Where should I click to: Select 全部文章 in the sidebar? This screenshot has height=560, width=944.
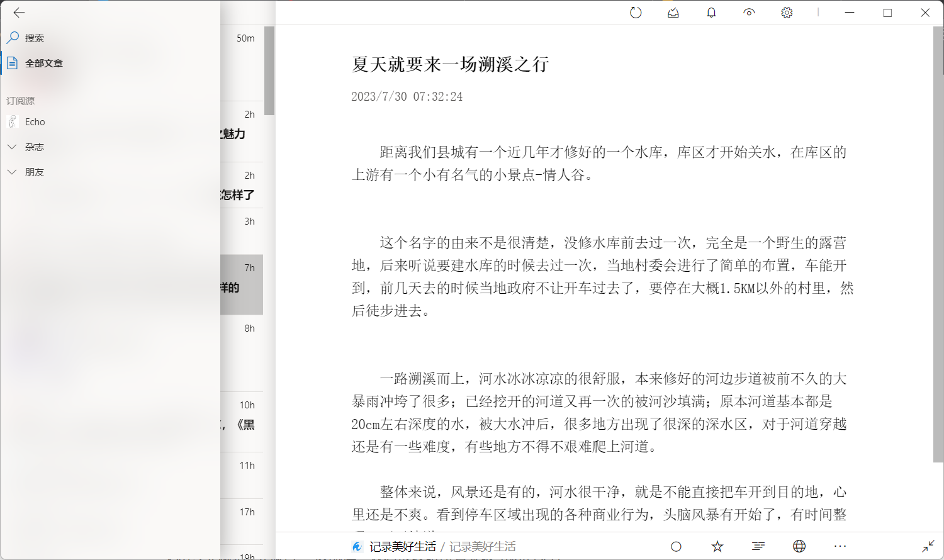(x=44, y=63)
